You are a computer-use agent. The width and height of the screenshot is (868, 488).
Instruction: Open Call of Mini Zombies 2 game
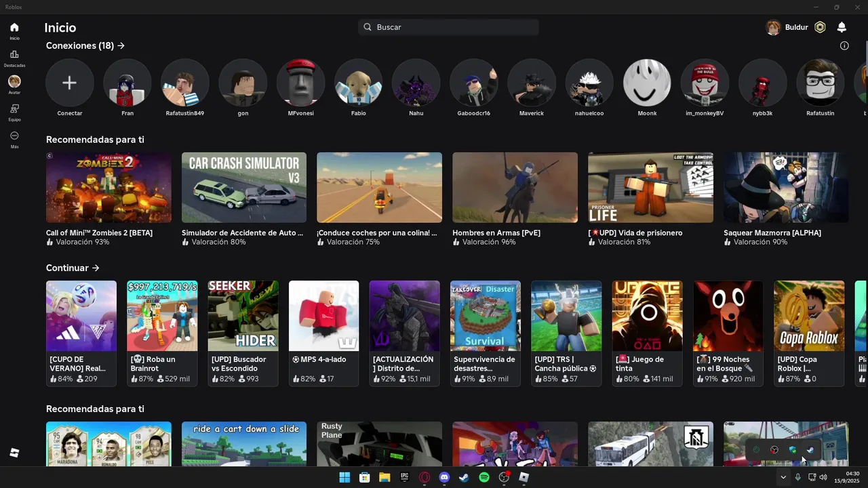[108, 188]
